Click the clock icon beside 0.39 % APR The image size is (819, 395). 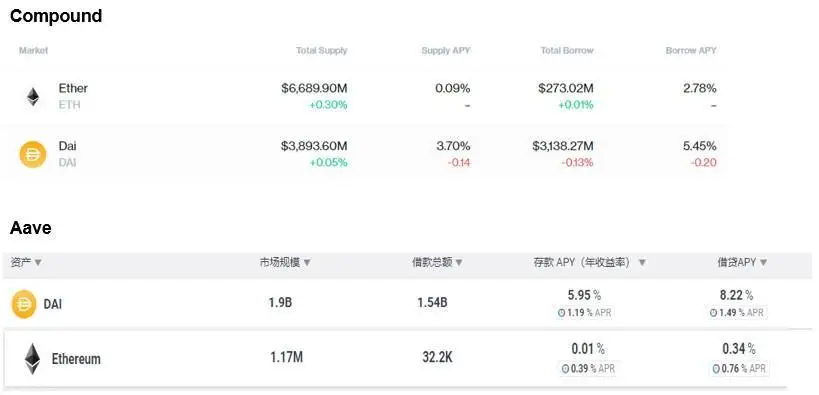pos(565,368)
